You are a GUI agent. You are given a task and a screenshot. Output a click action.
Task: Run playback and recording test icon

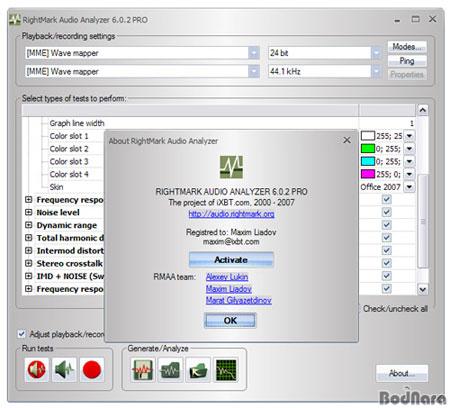pos(37,369)
